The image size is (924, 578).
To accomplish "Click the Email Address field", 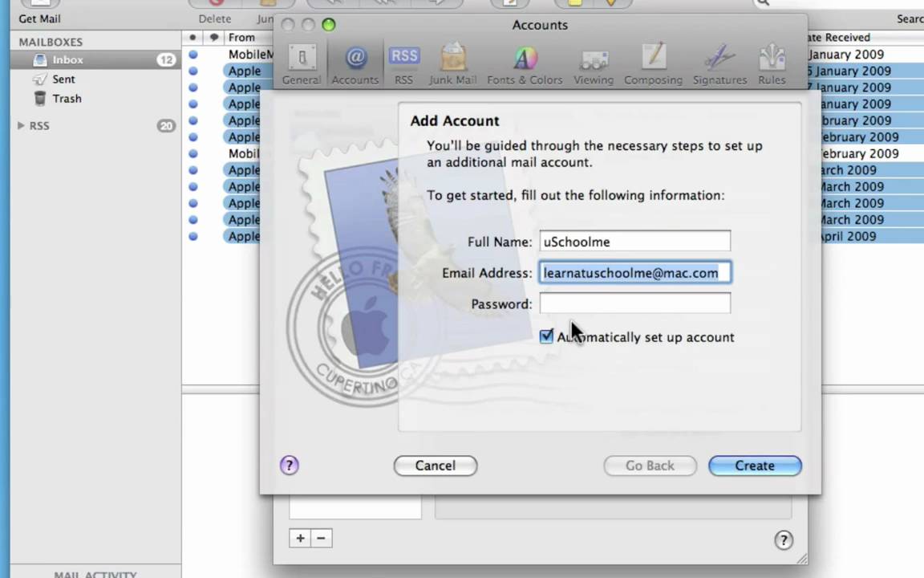I will click(x=634, y=272).
